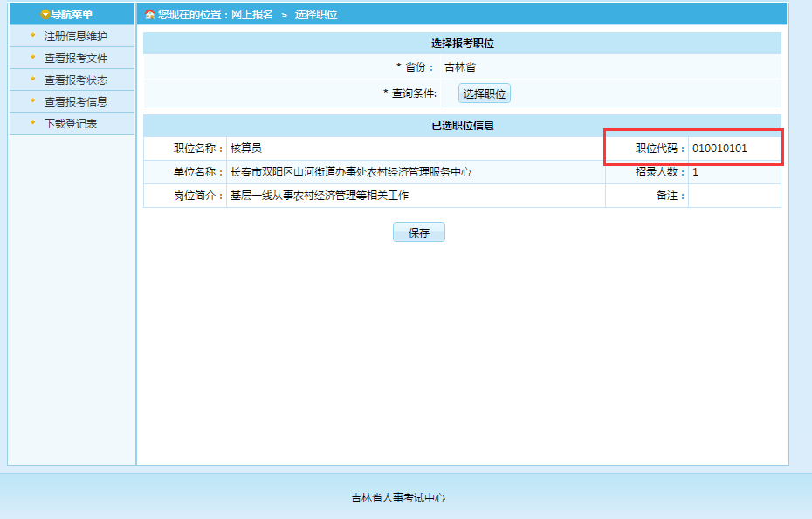This screenshot has height=519, width=812.
Task: Click the position code 010010101
Action: click(719, 149)
